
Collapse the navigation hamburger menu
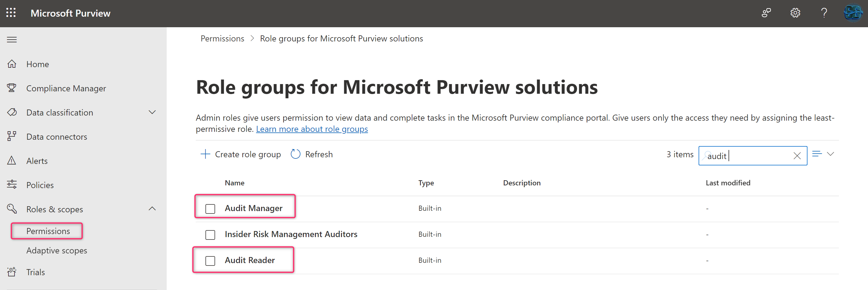12,40
